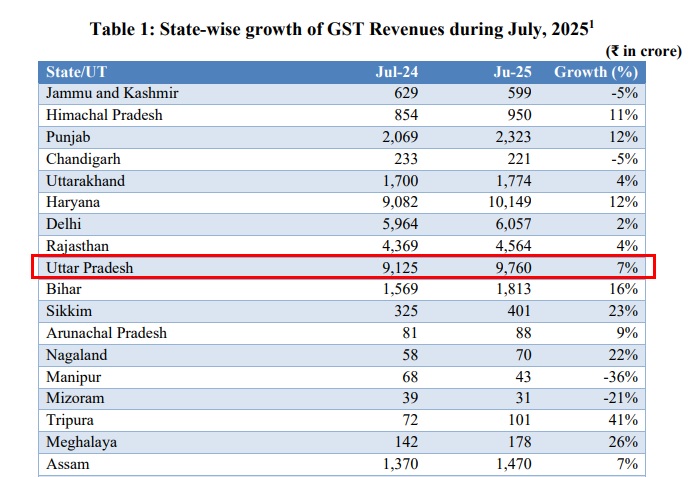This screenshot has height=477, width=692.
Task: Select the Jul-24 column header
Action: pos(396,72)
